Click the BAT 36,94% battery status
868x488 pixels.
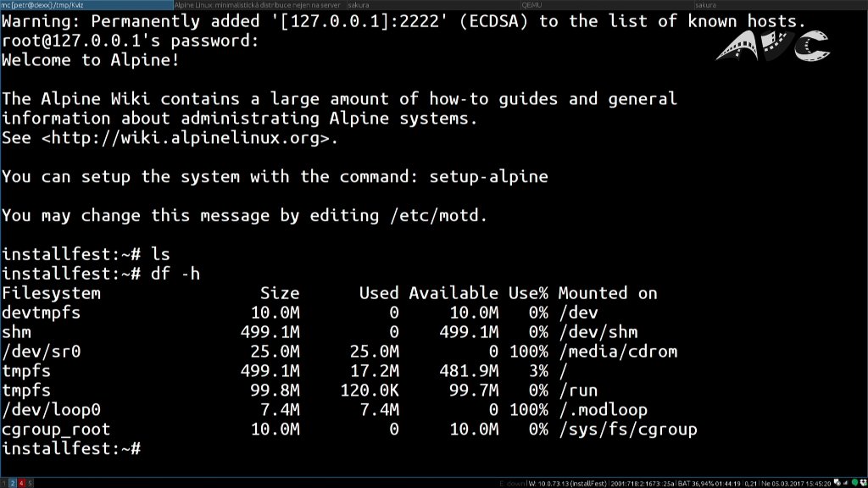709,483
